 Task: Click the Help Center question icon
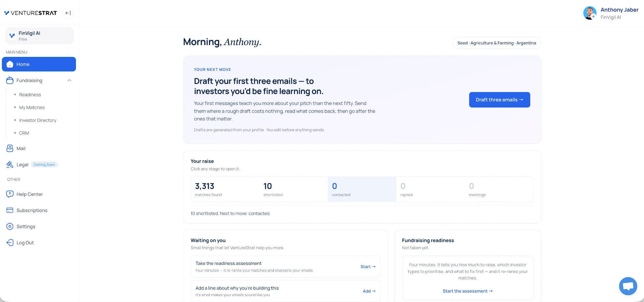(x=10, y=194)
